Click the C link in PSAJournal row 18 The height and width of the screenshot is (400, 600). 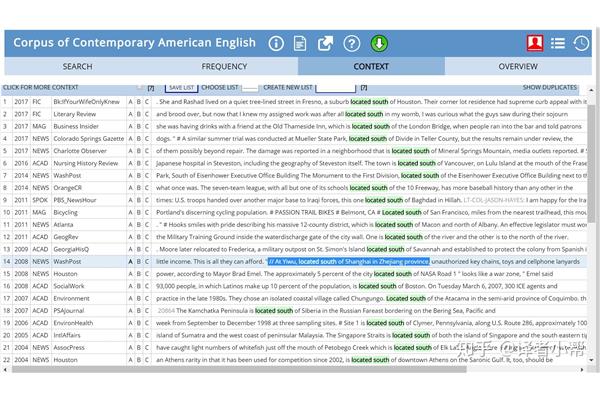coord(147,310)
